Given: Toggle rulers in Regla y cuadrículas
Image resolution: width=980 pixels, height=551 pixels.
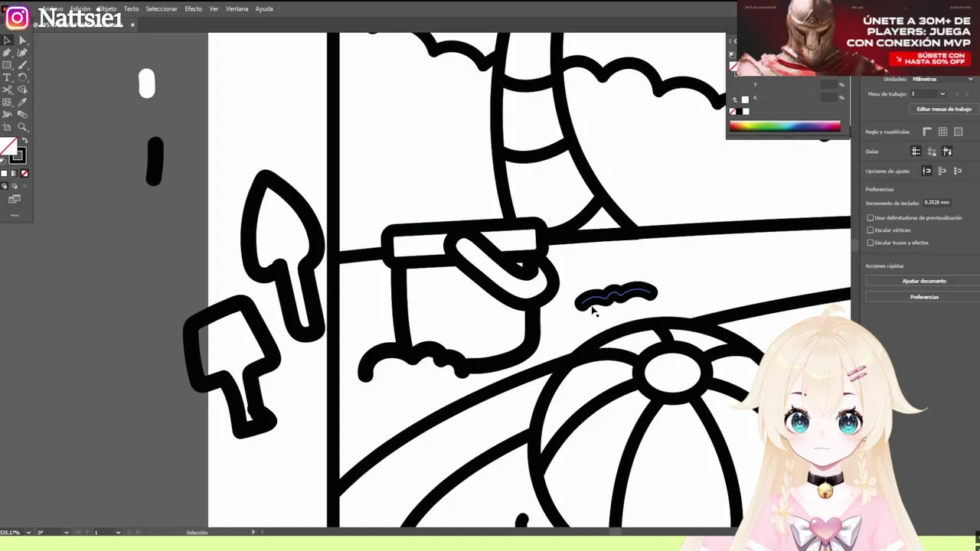Looking at the screenshot, I should [927, 132].
